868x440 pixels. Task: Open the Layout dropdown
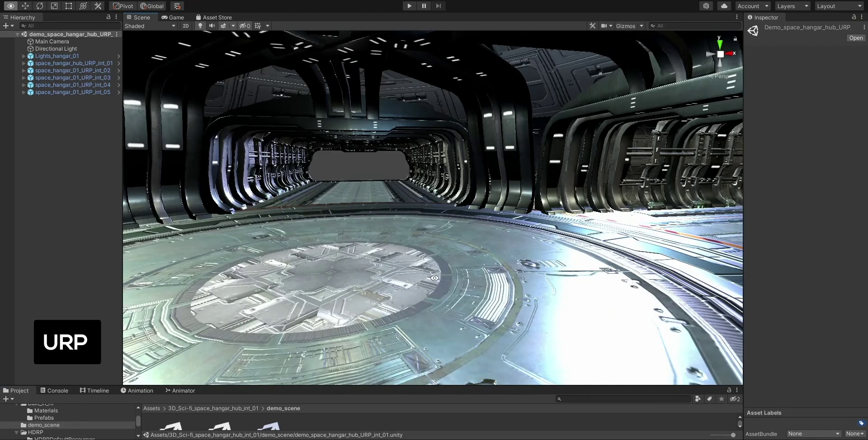[x=840, y=6]
